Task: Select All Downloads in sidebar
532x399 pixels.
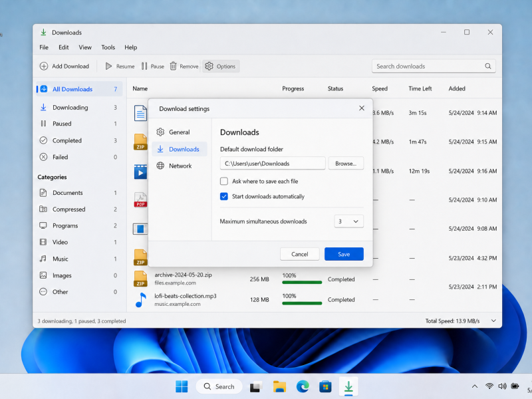Action: click(x=79, y=89)
